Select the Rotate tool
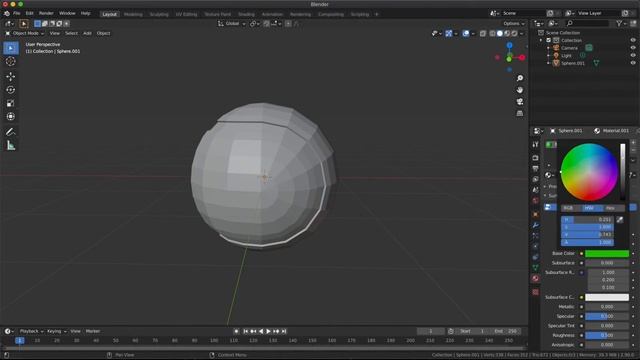 [x=11, y=90]
